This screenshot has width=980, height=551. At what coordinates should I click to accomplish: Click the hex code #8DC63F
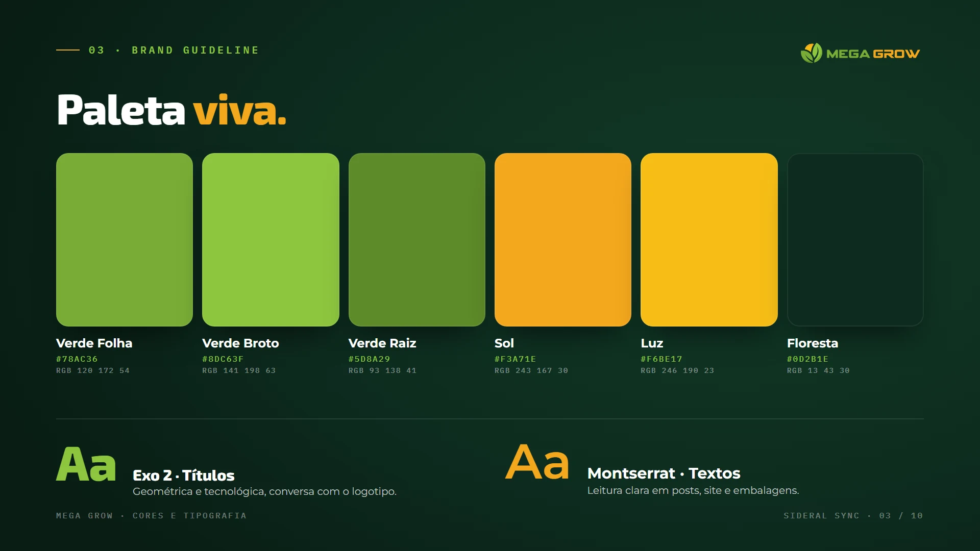[223, 359]
